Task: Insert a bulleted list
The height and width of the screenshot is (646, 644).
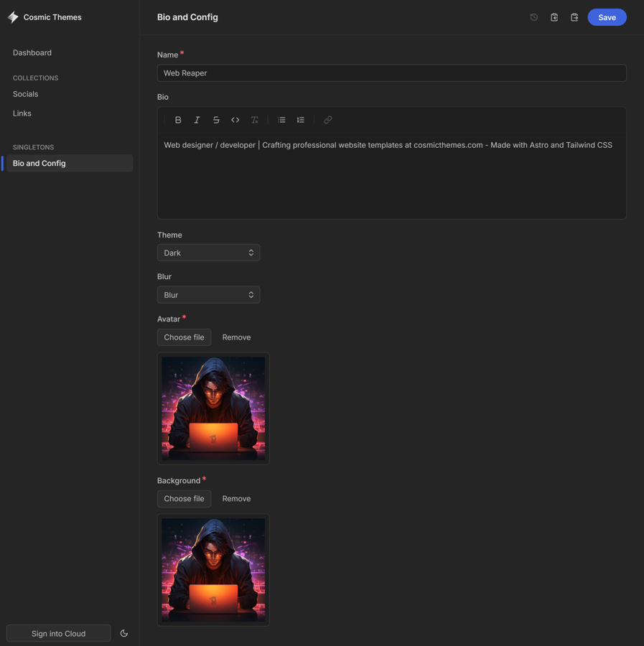Action: (x=281, y=120)
